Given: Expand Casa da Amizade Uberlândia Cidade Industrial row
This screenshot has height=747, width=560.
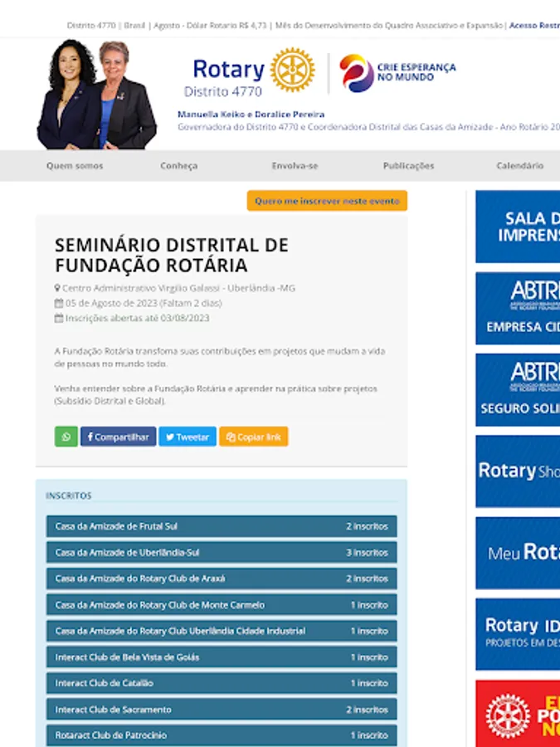Looking at the screenshot, I should pos(222,631).
